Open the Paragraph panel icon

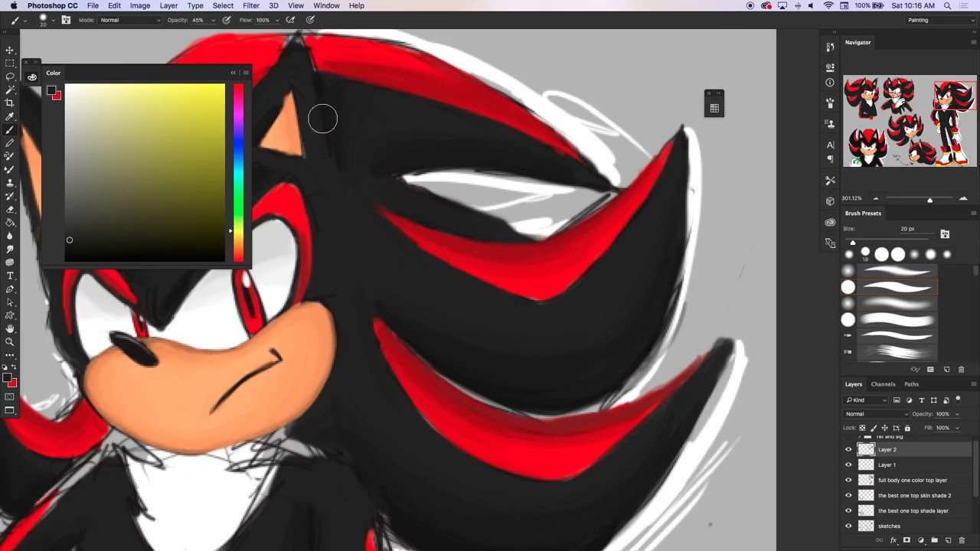point(831,159)
